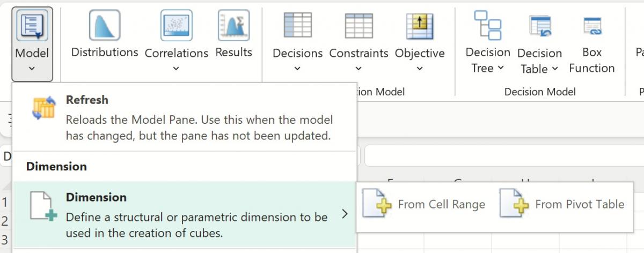The image size is (644, 253).
Task: Expand the Decisions dropdown chevron
Action: click(297, 69)
